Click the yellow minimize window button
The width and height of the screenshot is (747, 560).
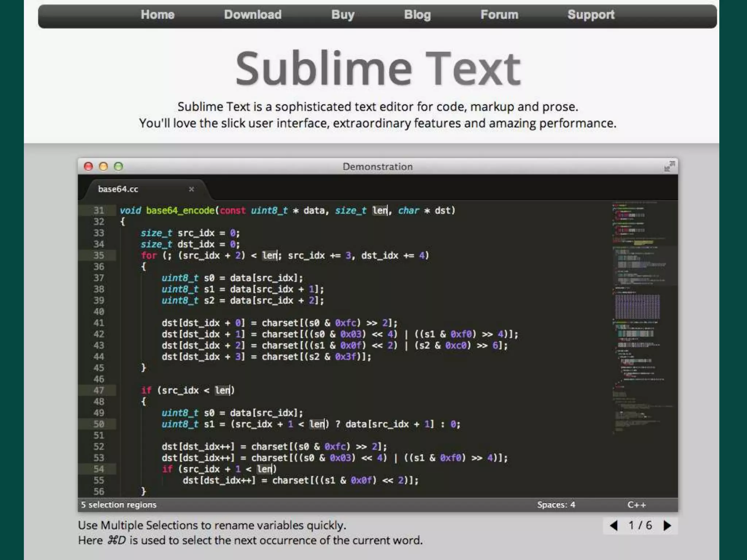(104, 167)
